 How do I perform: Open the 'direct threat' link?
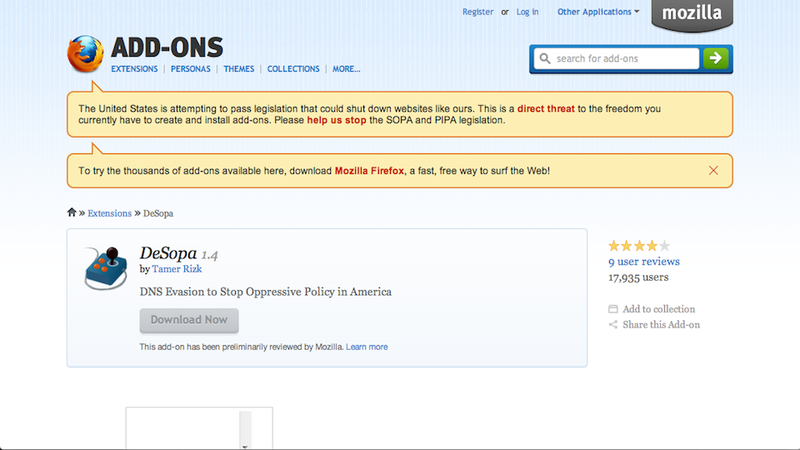(x=546, y=109)
